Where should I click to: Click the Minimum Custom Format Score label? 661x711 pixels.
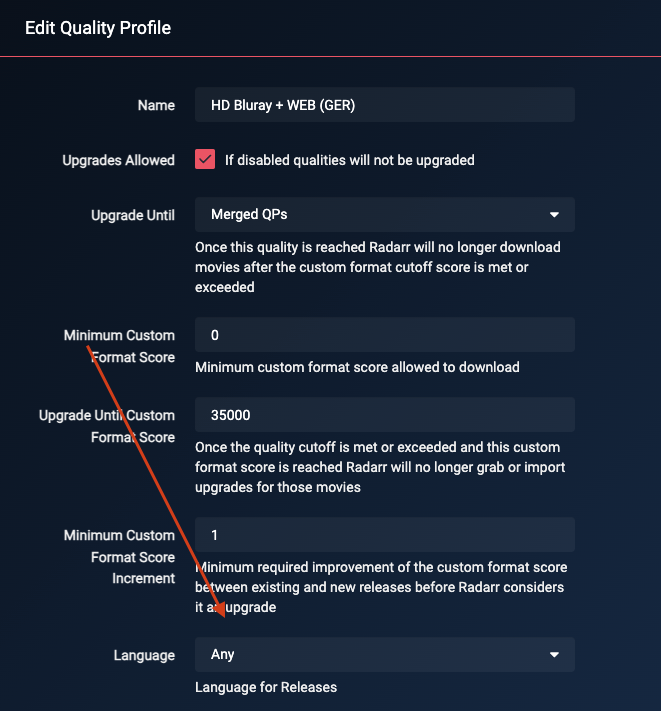(x=119, y=346)
